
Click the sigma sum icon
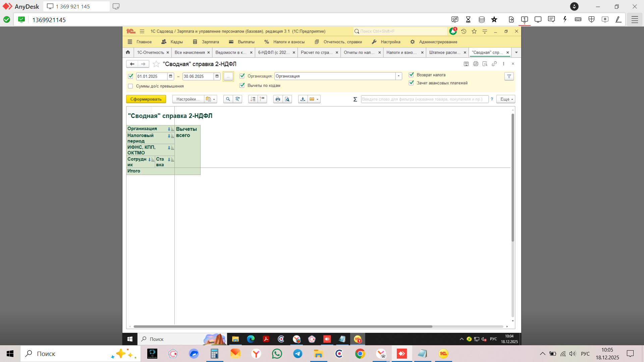355,99
